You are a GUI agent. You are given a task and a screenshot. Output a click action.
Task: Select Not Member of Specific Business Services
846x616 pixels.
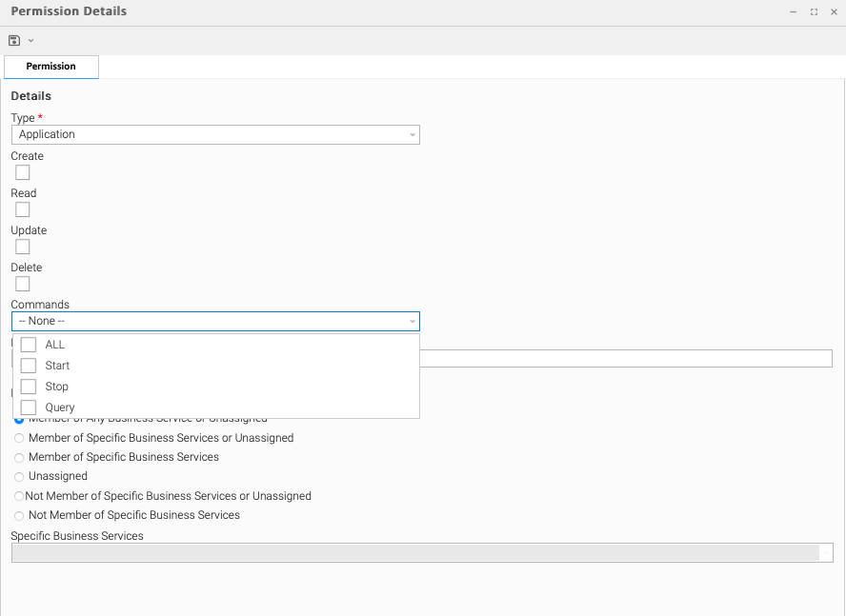pos(19,516)
